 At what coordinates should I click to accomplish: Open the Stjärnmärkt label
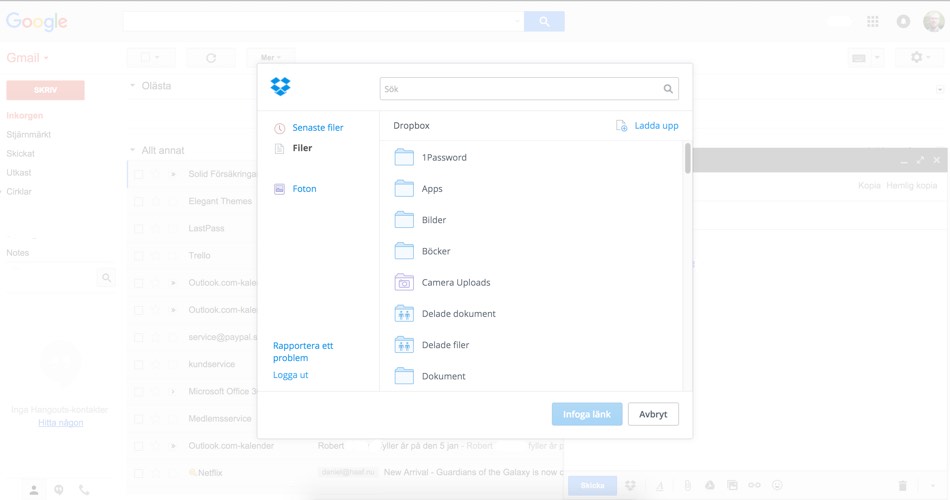28,135
